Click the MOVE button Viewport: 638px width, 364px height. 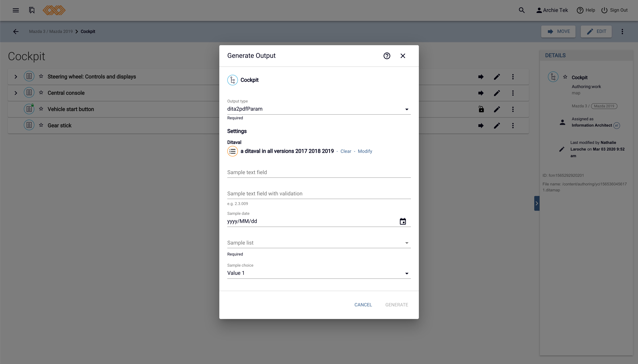[x=558, y=32]
